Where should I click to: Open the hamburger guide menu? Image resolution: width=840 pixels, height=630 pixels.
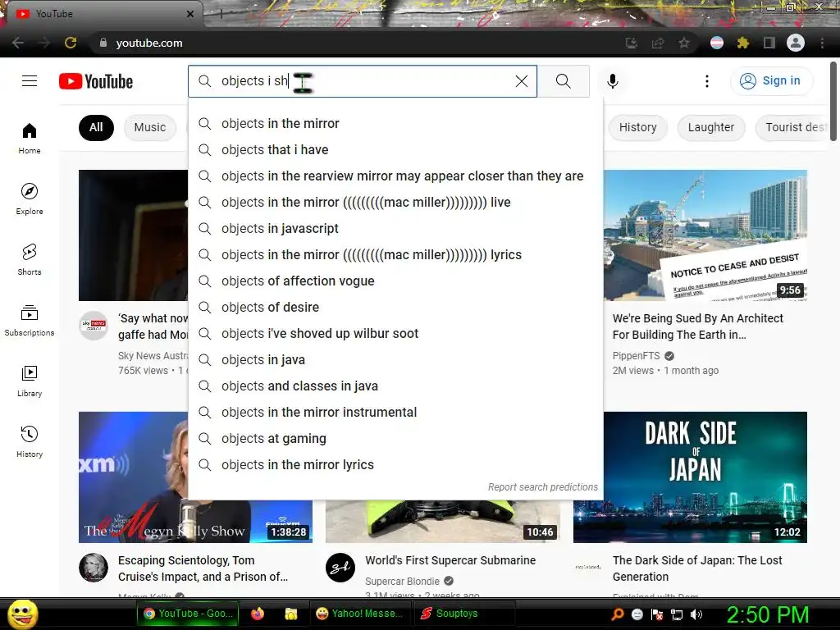(30, 81)
